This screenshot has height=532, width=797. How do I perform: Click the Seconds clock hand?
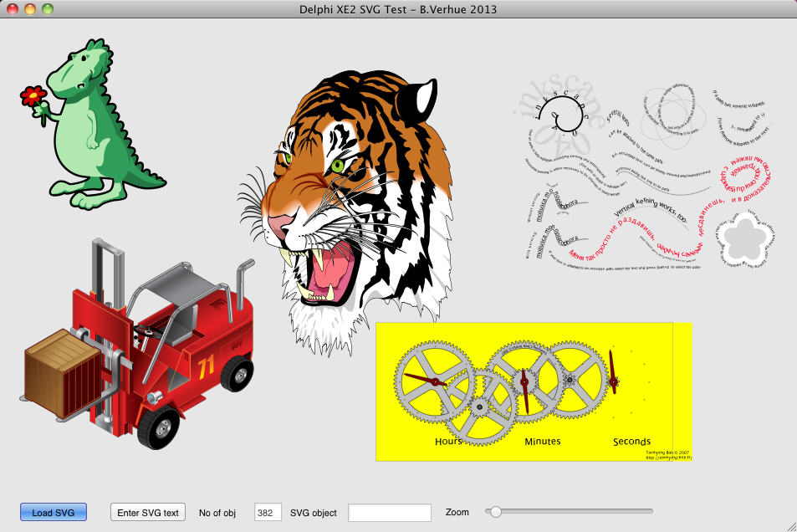[x=614, y=372]
